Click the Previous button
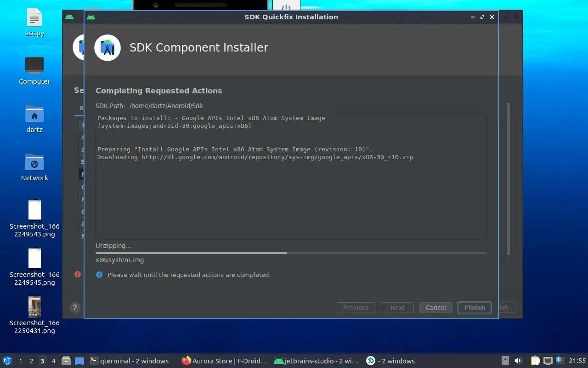This screenshot has height=368, width=588. (x=356, y=308)
